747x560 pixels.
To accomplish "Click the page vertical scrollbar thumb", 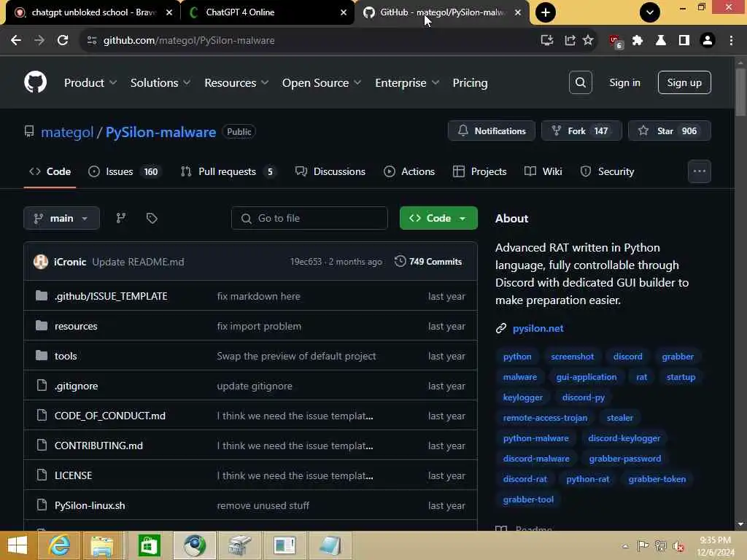I will click(x=740, y=92).
